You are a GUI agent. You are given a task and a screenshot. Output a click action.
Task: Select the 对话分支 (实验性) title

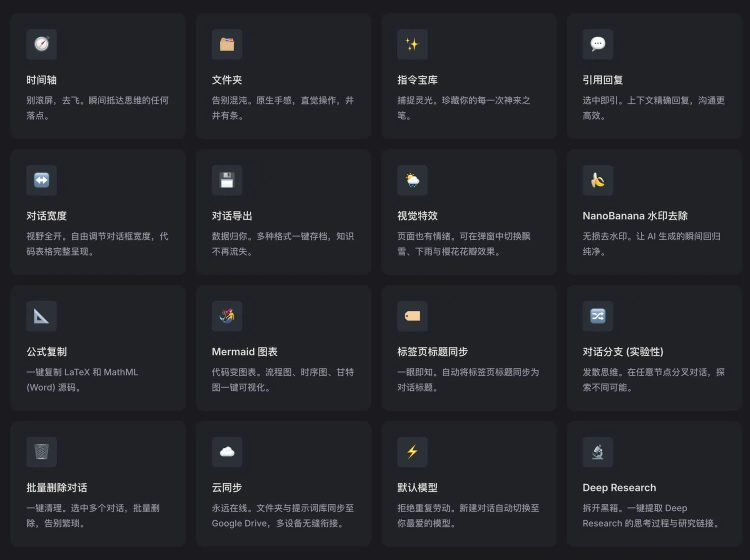tap(623, 352)
